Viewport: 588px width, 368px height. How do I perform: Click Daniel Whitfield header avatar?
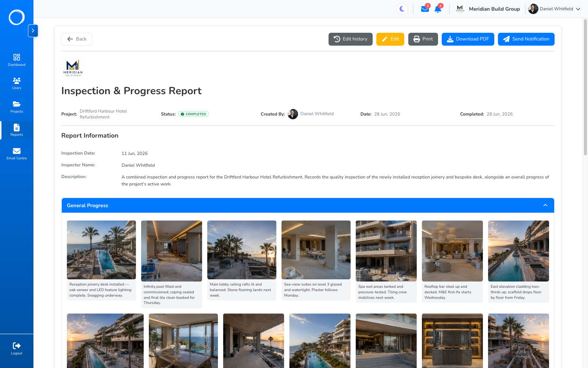[533, 9]
